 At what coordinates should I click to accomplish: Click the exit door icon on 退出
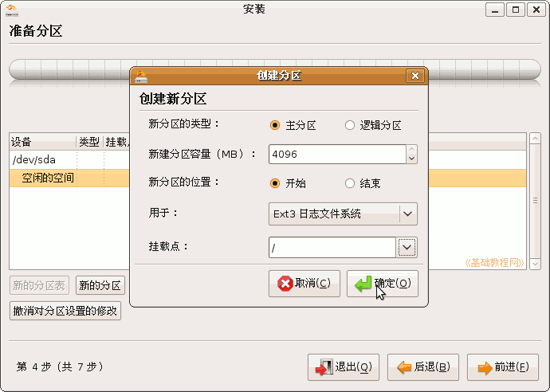click(x=324, y=367)
